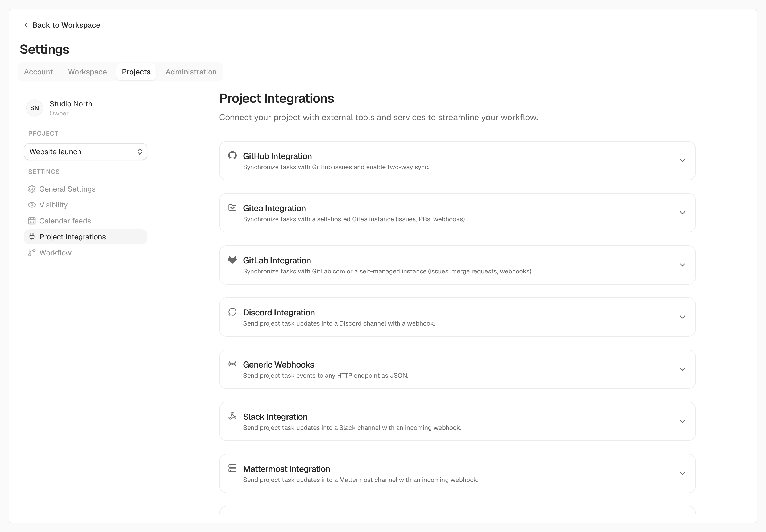
Task: Switch to the Account tab
Action: [x=38, y=72]
